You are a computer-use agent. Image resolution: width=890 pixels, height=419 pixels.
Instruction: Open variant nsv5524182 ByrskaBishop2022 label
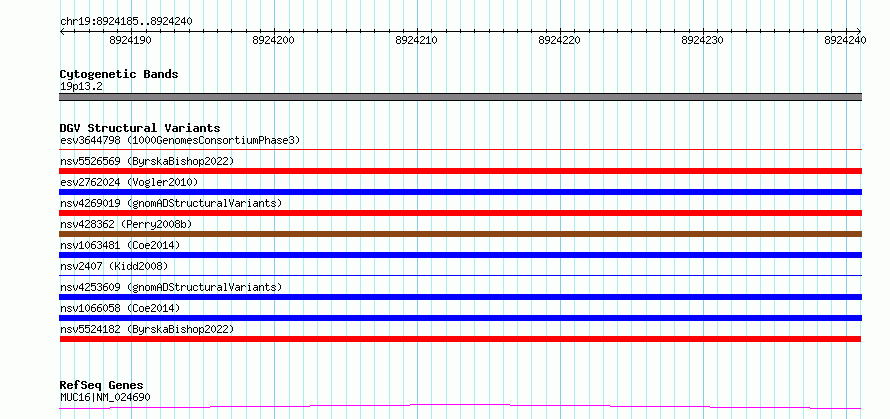[x=147, y=329]
